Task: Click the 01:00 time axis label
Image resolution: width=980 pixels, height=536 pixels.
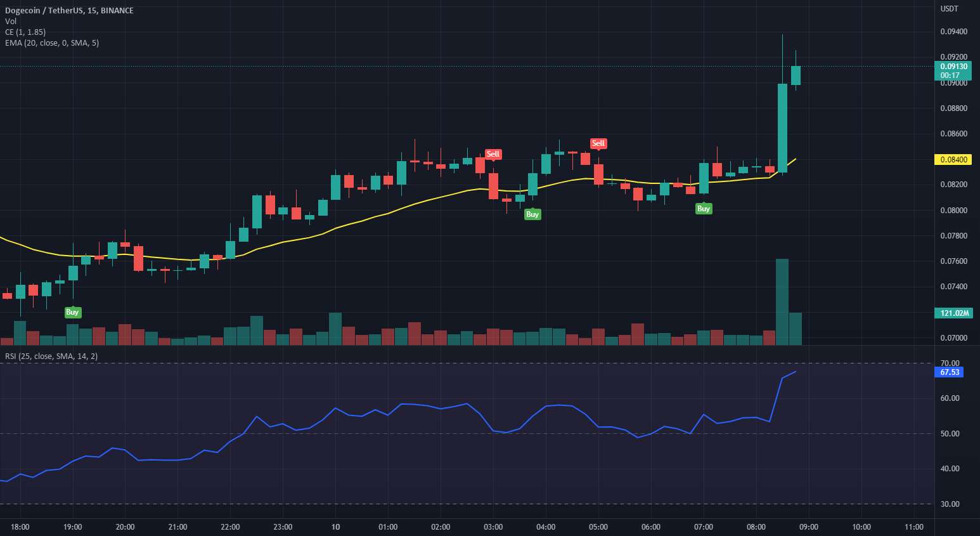Action: pos(388,527)
